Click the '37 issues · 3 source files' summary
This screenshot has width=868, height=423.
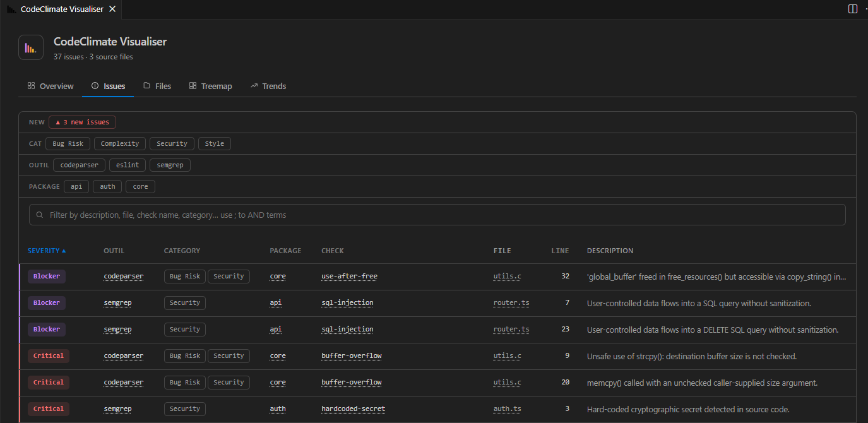[93, 57]
